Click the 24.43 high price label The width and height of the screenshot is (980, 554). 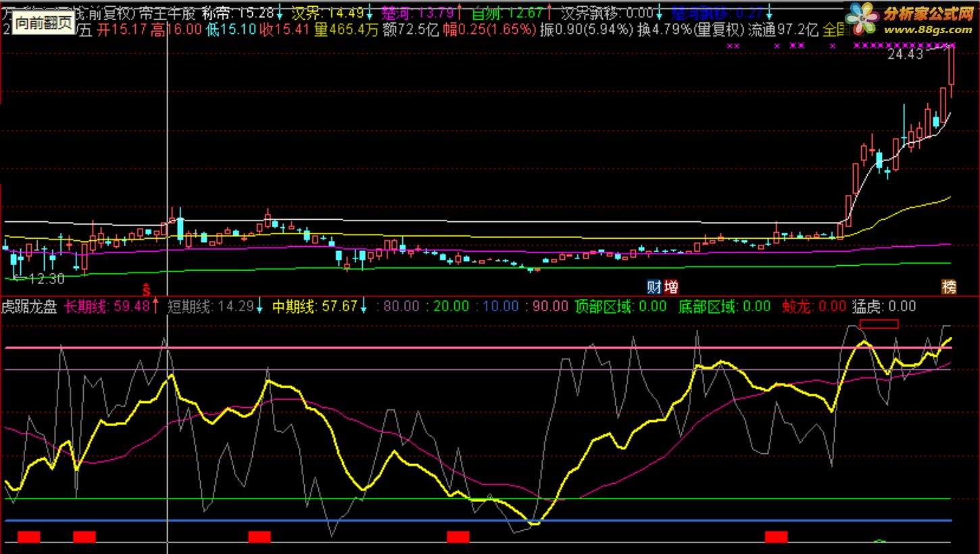click(x=905, y=55)
